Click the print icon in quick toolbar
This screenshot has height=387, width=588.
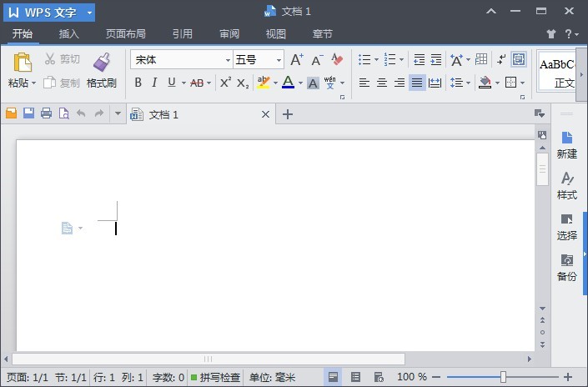(x=46, y=113)
